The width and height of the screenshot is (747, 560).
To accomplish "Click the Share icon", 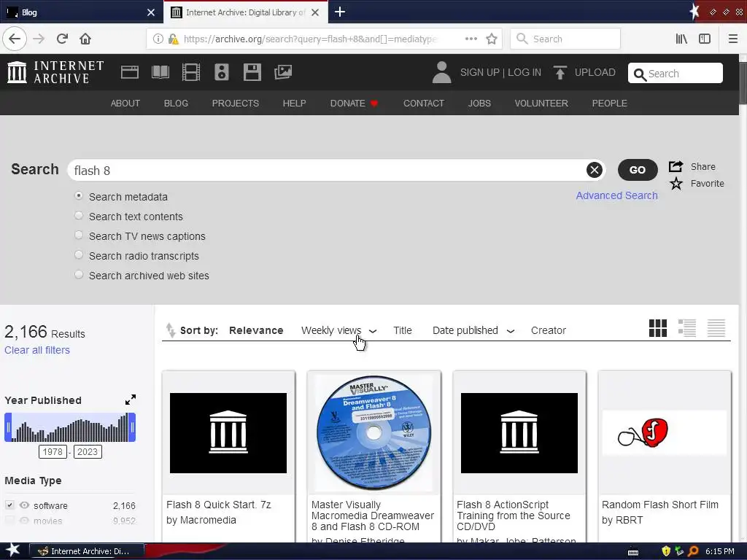I will coord(676,166).
